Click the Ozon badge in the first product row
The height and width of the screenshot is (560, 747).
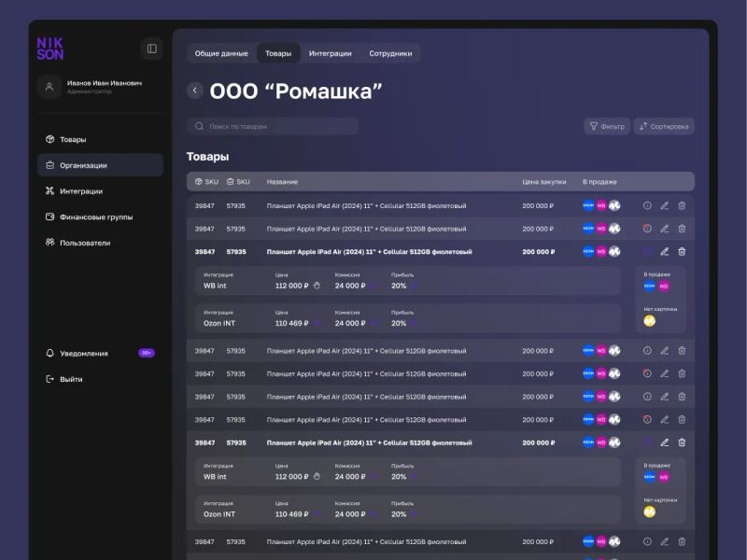[588, 205]
